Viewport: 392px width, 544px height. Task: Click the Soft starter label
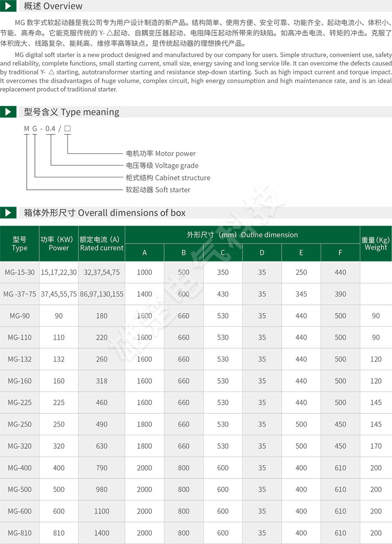pos(158,190)
